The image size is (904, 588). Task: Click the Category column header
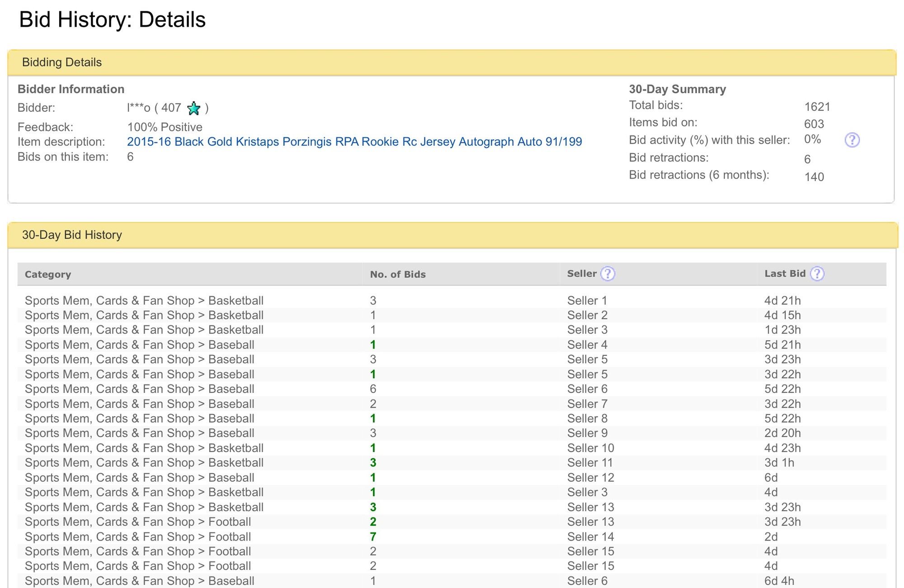pos(48,274)
